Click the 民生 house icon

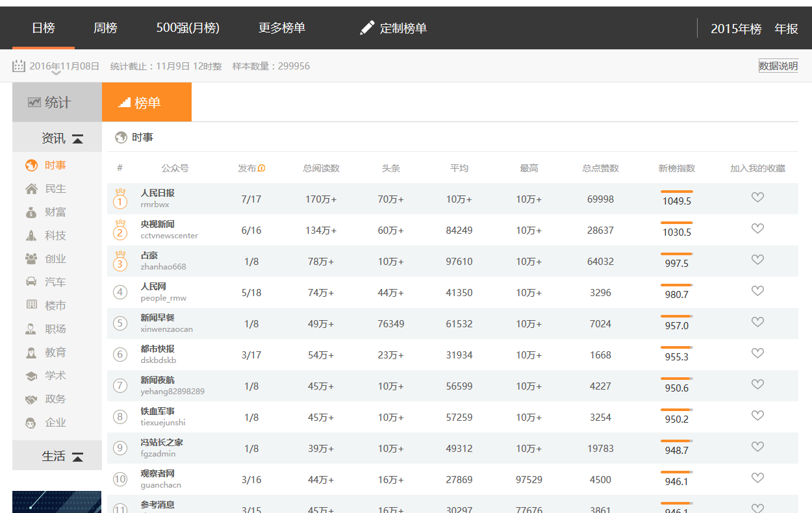[31, 189]
